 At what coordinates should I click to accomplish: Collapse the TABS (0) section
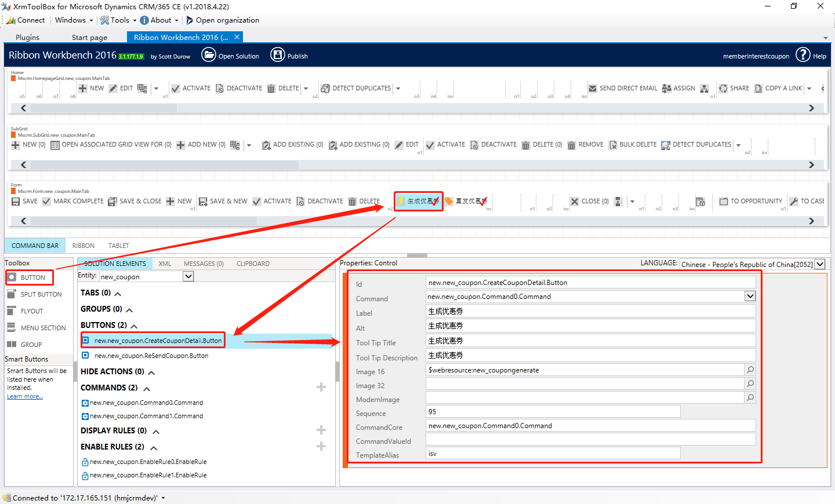click(118, 294)
